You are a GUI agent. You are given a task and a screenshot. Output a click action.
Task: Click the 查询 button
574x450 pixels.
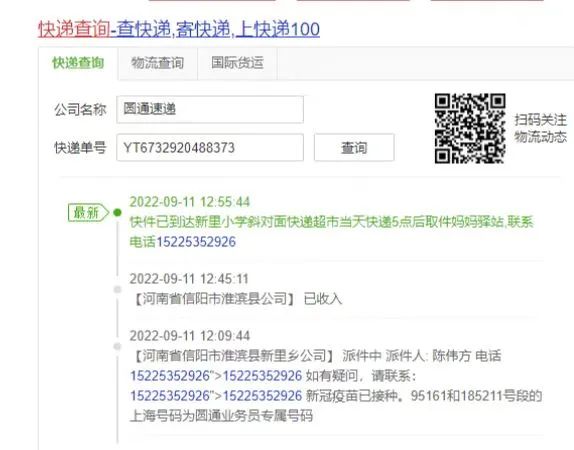354,148
